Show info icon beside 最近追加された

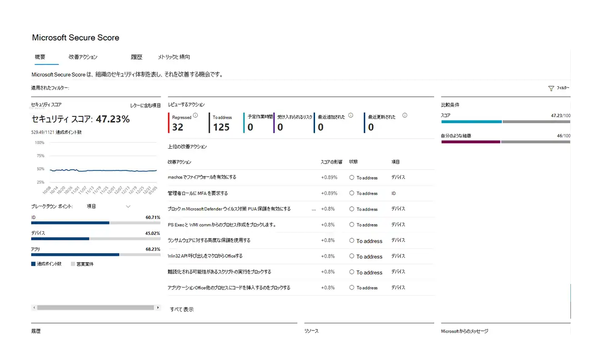[x=350, y=115]
